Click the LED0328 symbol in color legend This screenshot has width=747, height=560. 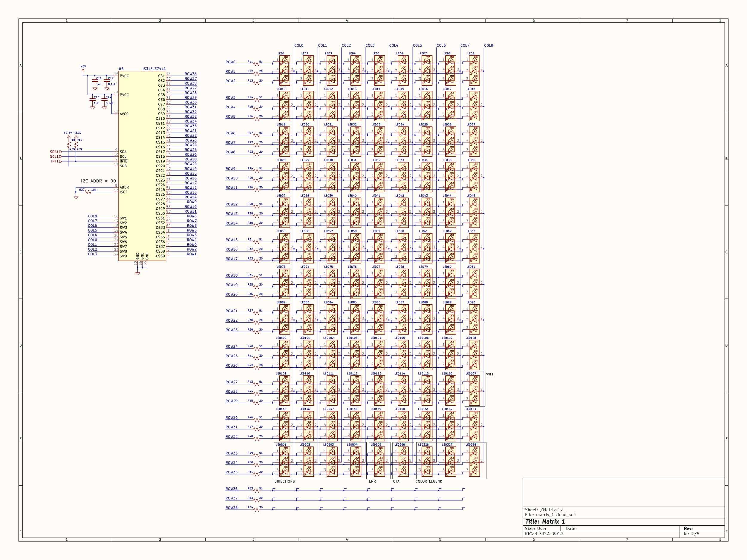[x=474, y=461]
